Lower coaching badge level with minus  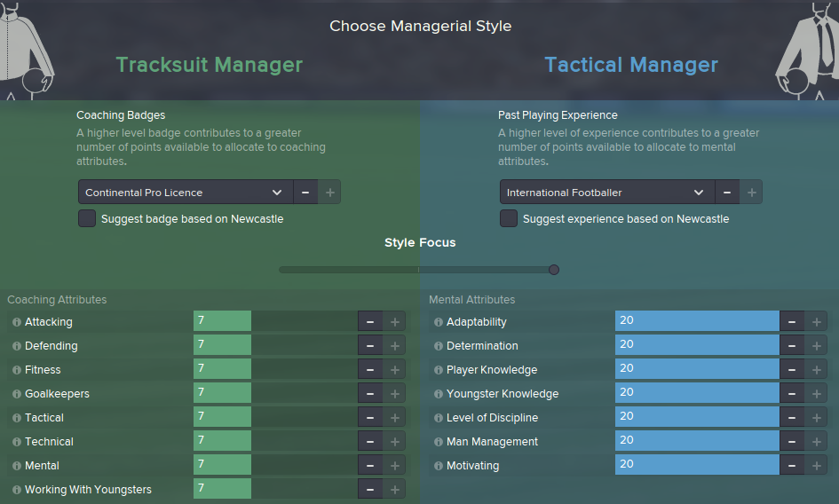point(305,193)
